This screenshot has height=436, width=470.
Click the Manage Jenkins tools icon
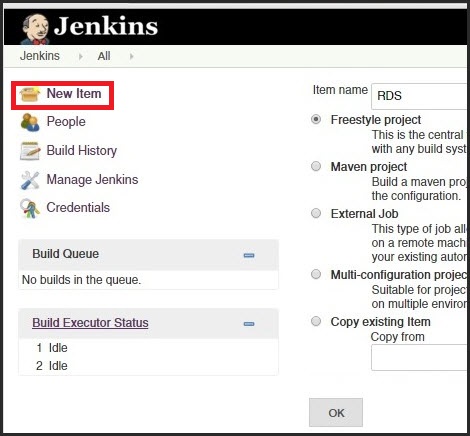tap(30, 180)
